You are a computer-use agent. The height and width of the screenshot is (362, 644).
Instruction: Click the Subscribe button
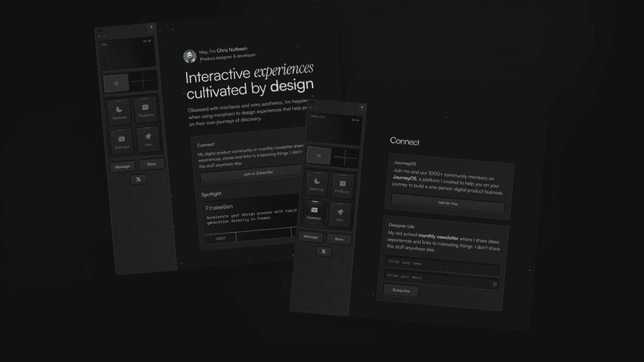(x=401, y=290)
